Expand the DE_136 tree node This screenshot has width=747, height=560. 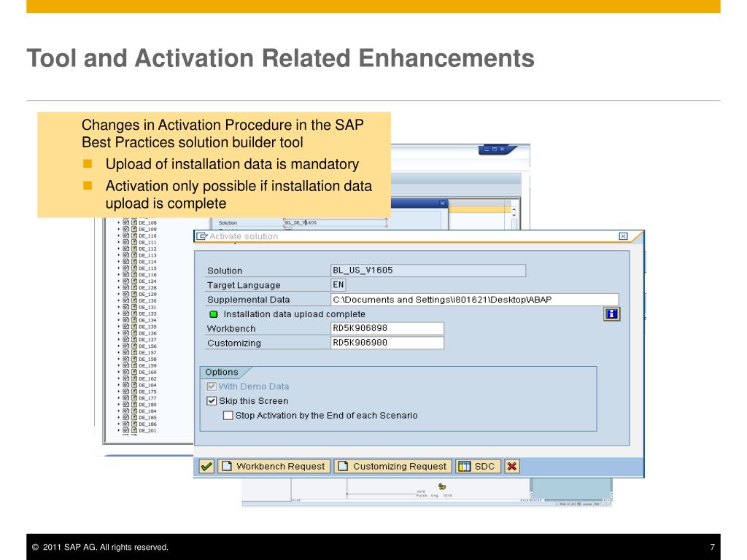[119, 333]
